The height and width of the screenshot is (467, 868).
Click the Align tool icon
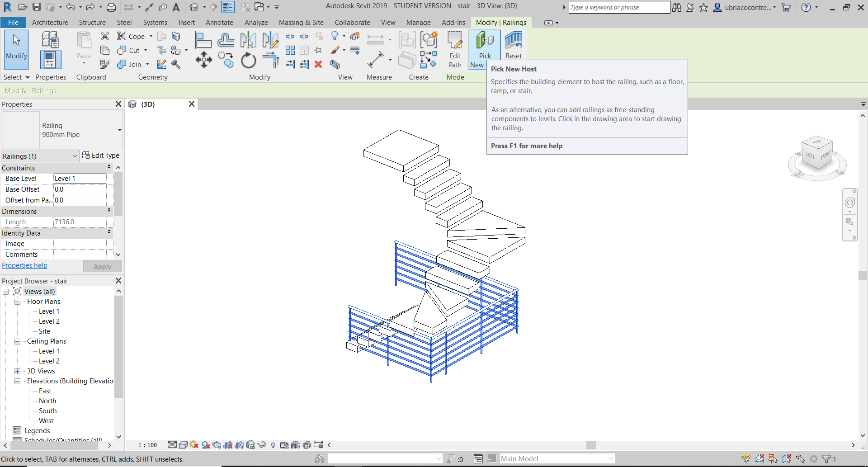tap(203, 40)
